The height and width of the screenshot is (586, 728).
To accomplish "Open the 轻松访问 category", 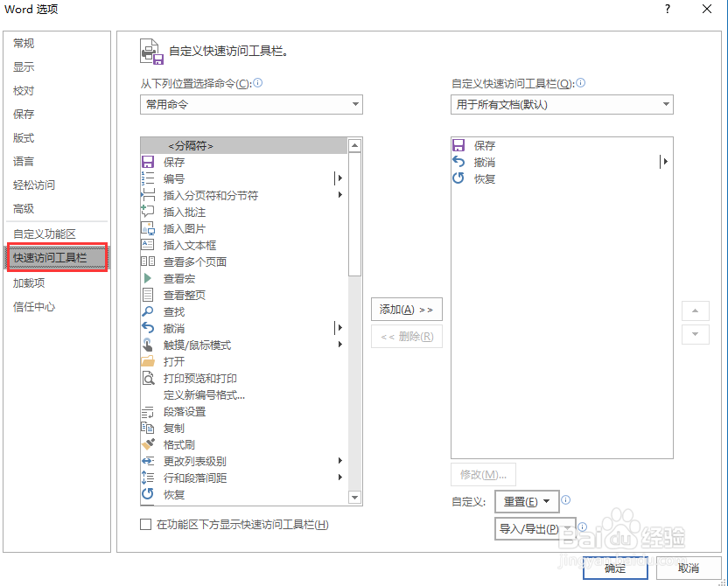I will (34, 185).
